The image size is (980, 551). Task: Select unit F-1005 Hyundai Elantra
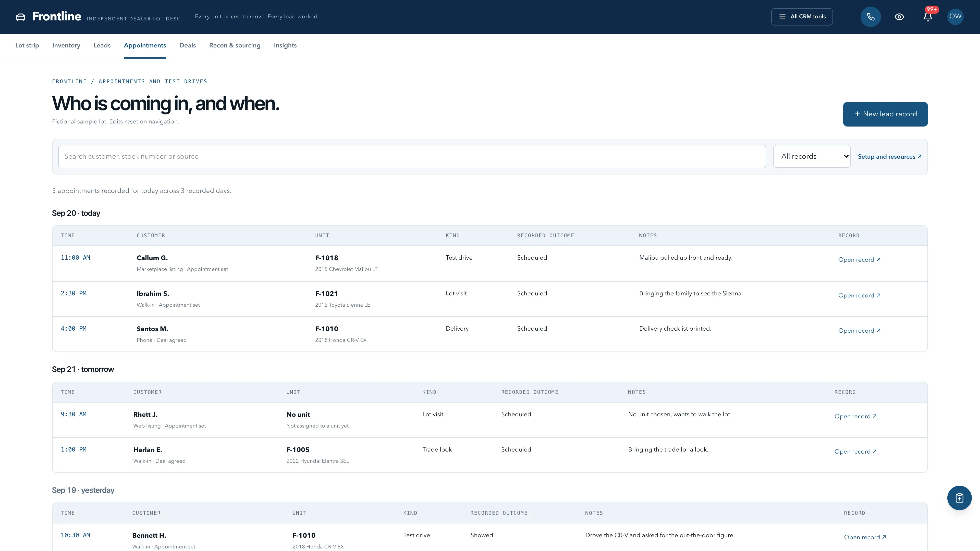298,449
